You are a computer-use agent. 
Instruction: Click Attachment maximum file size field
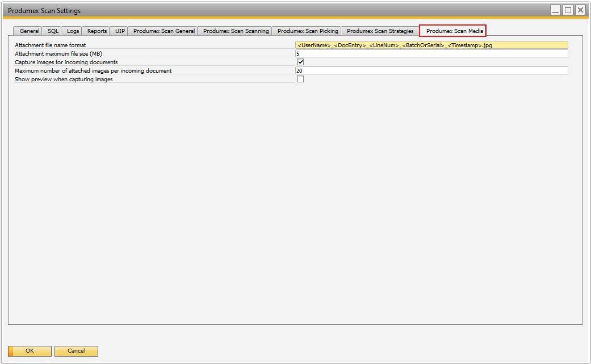(431, 53)
